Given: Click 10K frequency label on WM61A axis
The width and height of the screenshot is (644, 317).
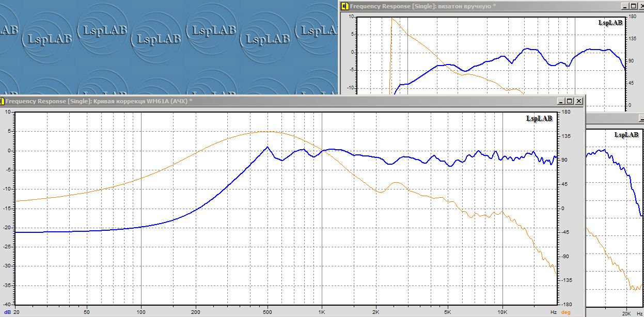Looking at the screenshot, I should (x=502, y=312).
